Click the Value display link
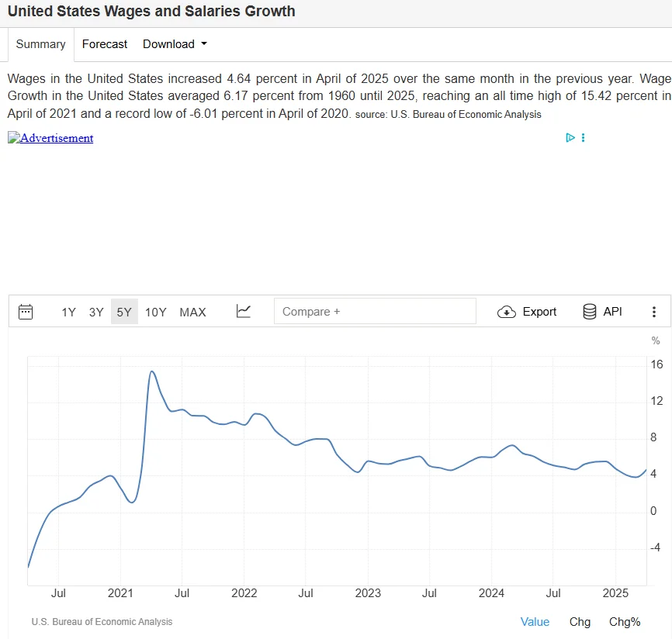Viewport: 672px width, 639px height. [x=535, y=621]
